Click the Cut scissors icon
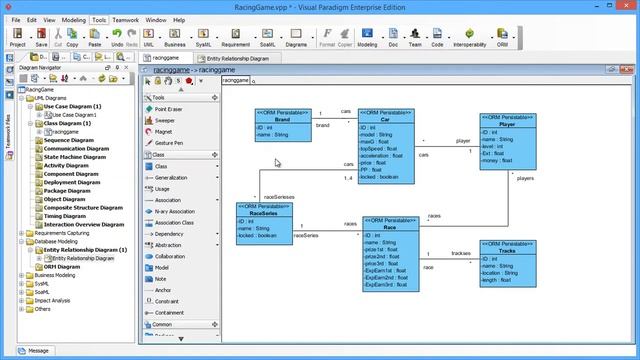The width and height of the screenshot is (640, 360). (58, 38)
